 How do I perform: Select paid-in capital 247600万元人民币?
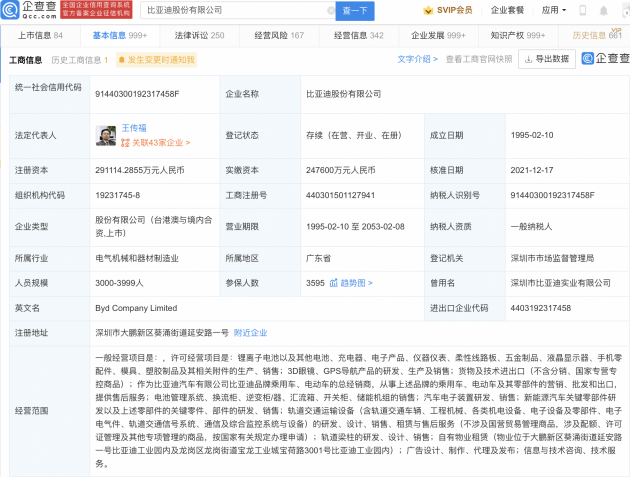coord(340,170)
